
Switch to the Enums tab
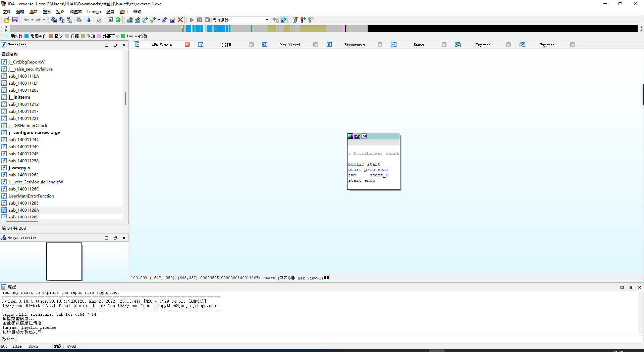click(x=419, y=45)
